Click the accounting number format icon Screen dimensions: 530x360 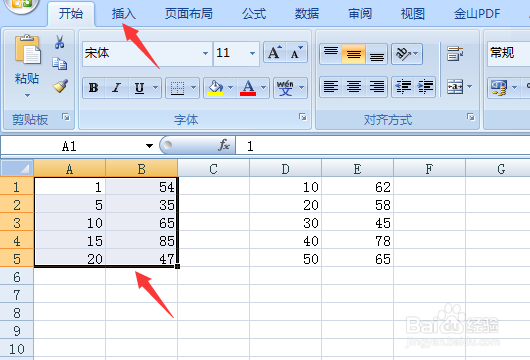point(499,88)
